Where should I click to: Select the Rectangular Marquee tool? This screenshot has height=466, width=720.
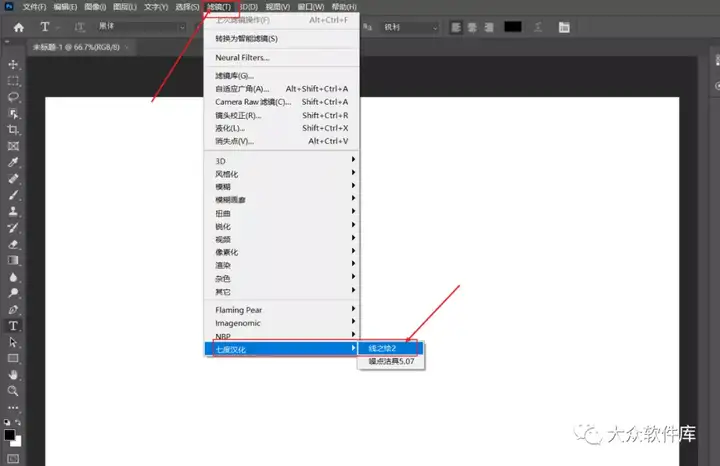click(x=13, y=81)
